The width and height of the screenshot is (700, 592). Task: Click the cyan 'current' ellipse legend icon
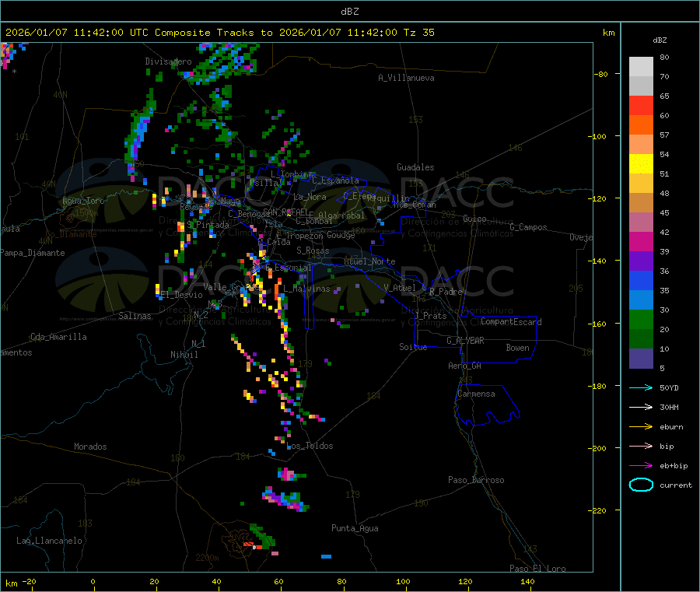point(641,485)
